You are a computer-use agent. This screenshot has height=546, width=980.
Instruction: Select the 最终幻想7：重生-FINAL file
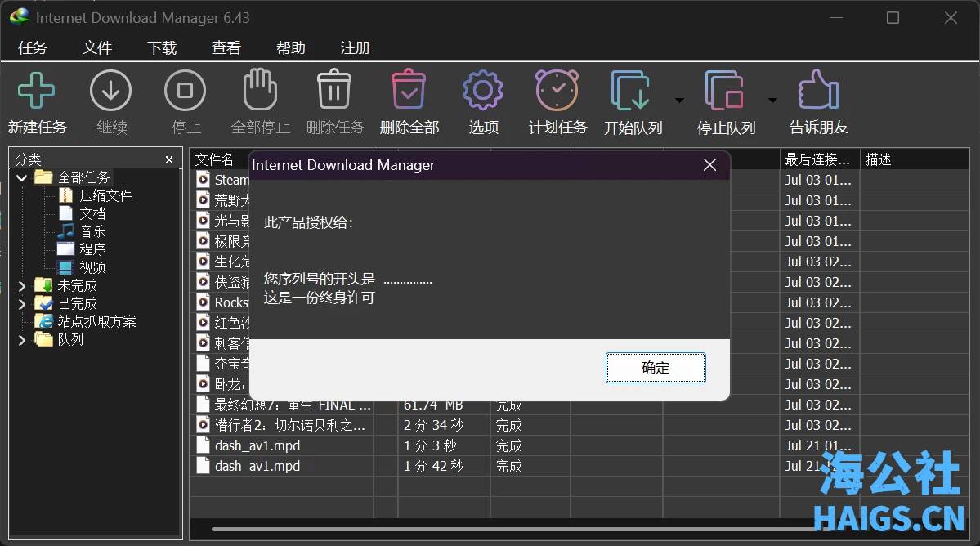click(293, 405)
